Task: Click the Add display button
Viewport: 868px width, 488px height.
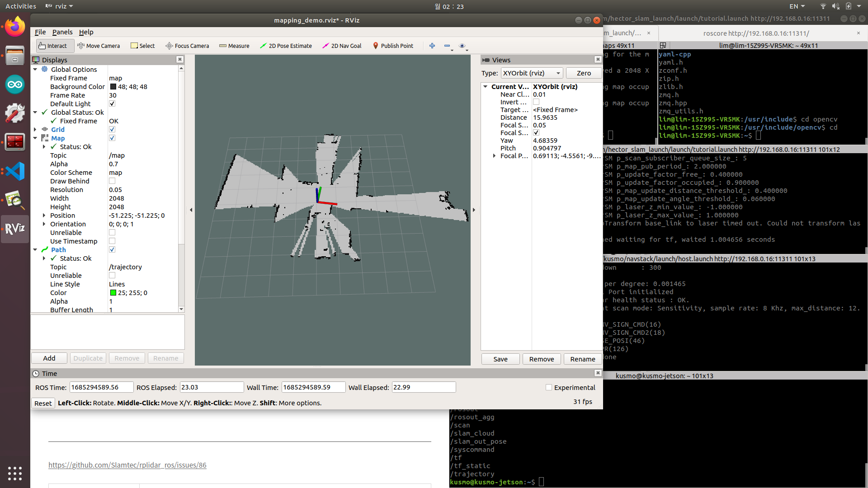Action: coord(49,358)
